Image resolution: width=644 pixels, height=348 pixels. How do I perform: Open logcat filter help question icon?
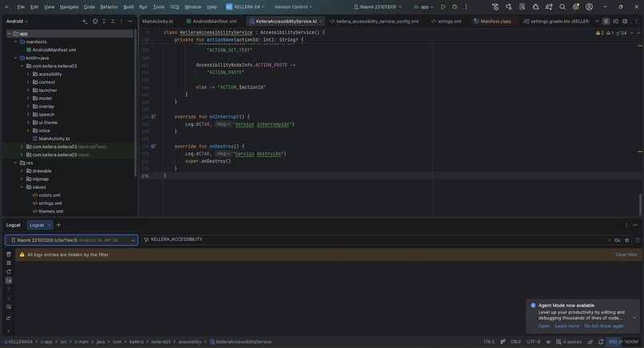638,240
